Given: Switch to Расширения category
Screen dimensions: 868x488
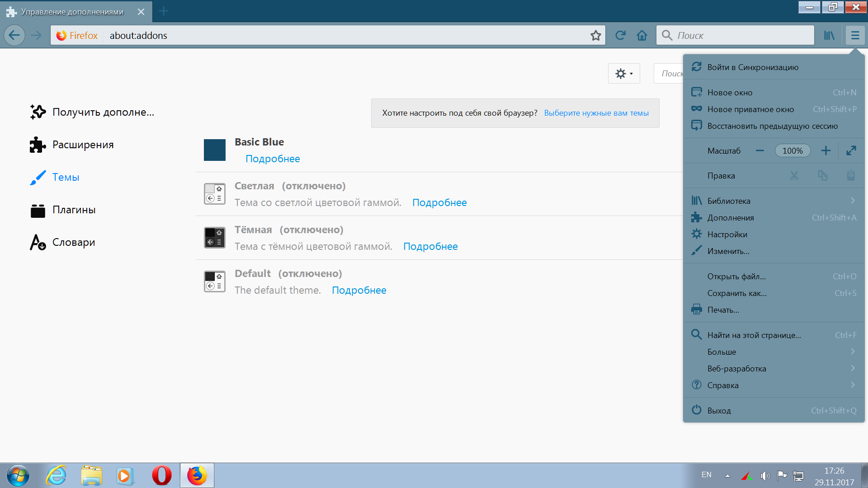Looking at the screenshot, I should 72,145.
